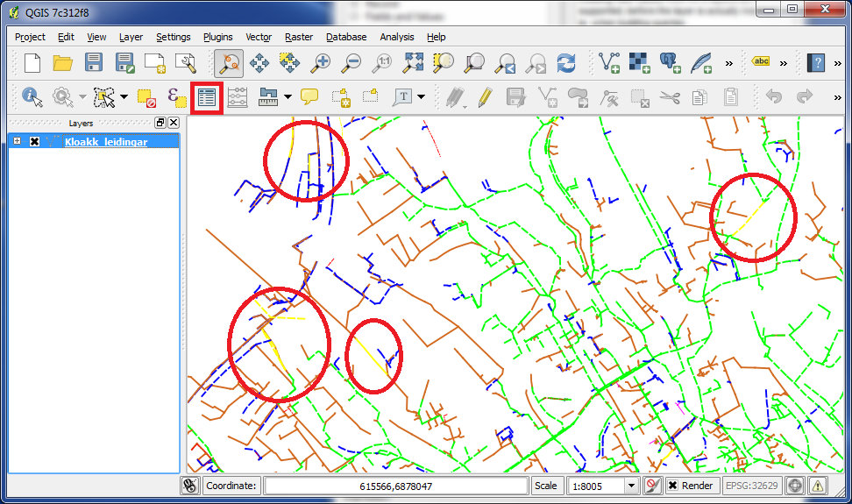Open CRS status globe button
This screenshot has width=852, height=504.
coord(794,485)
